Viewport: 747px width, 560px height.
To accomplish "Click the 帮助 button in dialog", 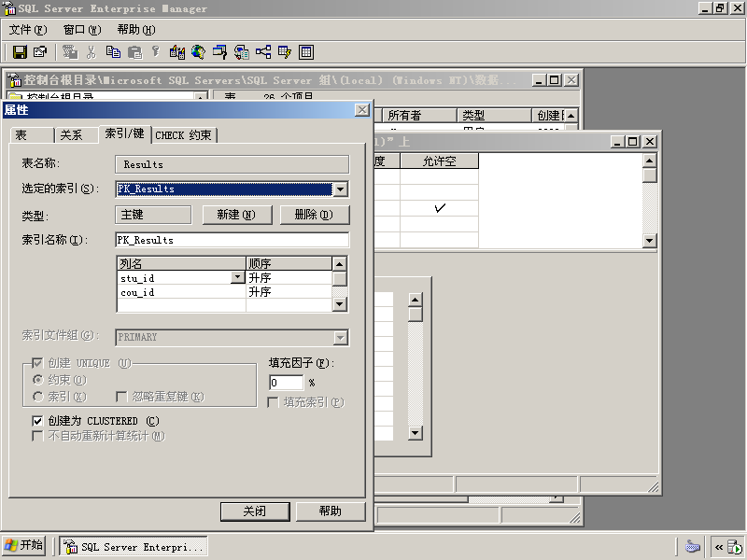I will point(331,511).
